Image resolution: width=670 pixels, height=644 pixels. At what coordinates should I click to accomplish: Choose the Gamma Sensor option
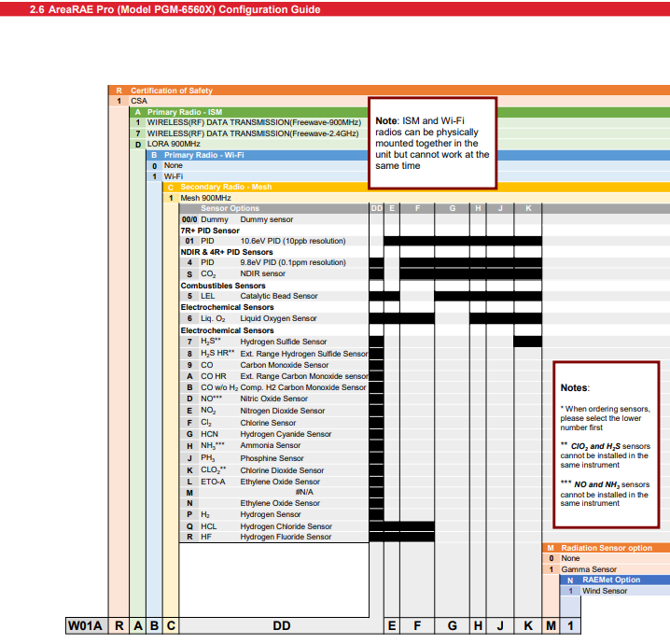pos(588,569)
